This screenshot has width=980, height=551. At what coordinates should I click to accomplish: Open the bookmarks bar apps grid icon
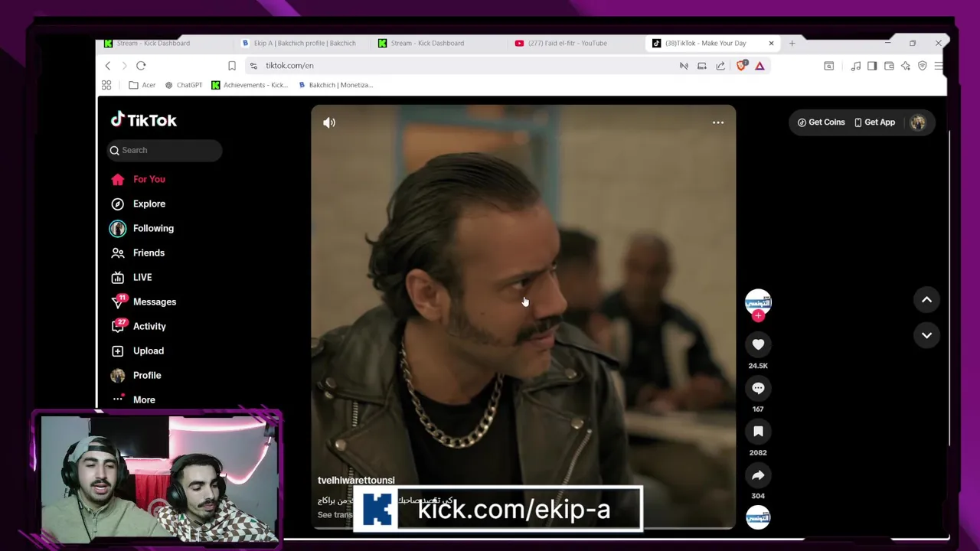click(106, 85)
